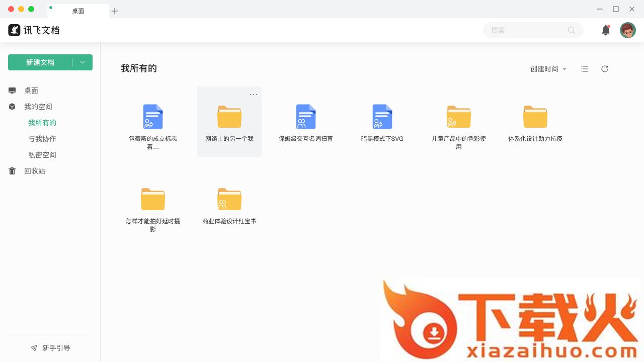This screenshot has height=362, width=644.
Task: Click the 我所有的 page heading
Action: click(x=139, y=68)
